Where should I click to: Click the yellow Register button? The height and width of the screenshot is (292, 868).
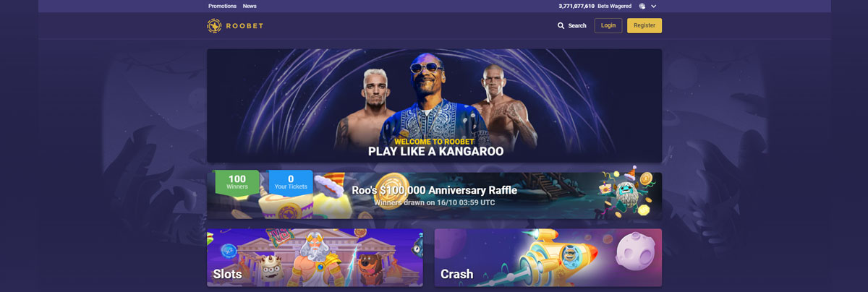pos(644,25)
